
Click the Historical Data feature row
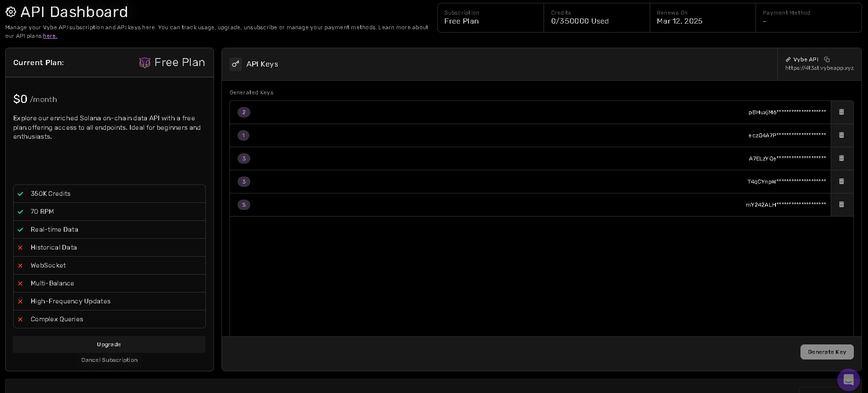pos(110,248)
